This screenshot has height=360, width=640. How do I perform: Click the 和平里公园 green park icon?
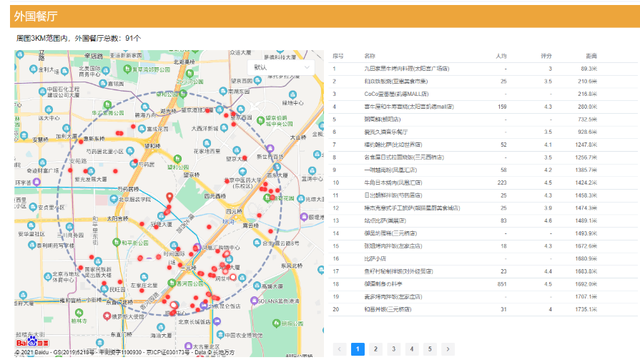pos(116,242)
